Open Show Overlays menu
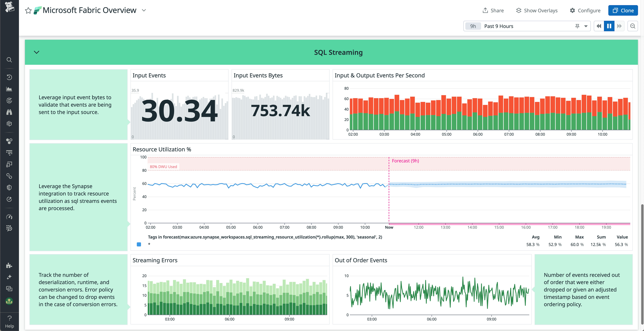 [x=537, y=10]
